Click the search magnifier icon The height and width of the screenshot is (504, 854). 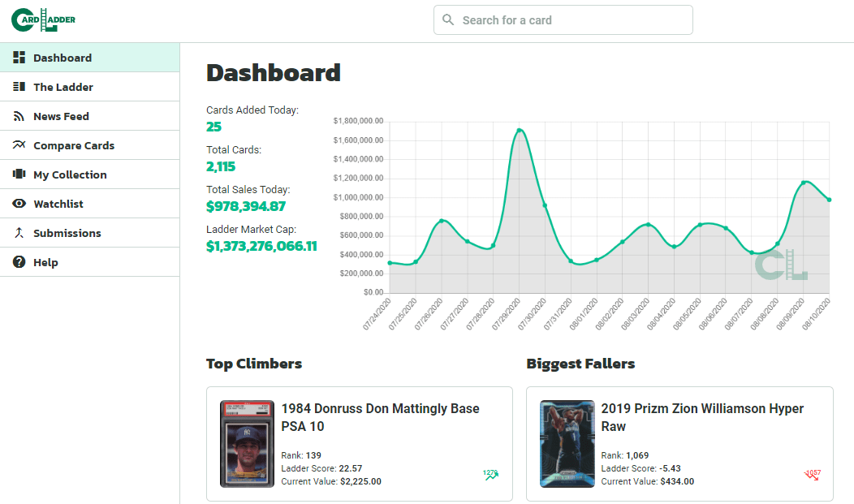[448, 19]
